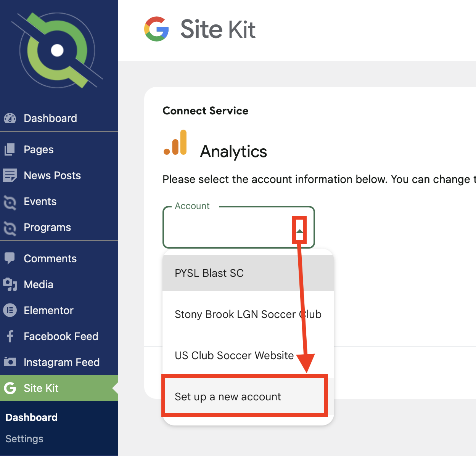This screenshot has width=476, height=456.
Task: Click the Elementor icon in sidebar
Action: click(x=10, y=310)
